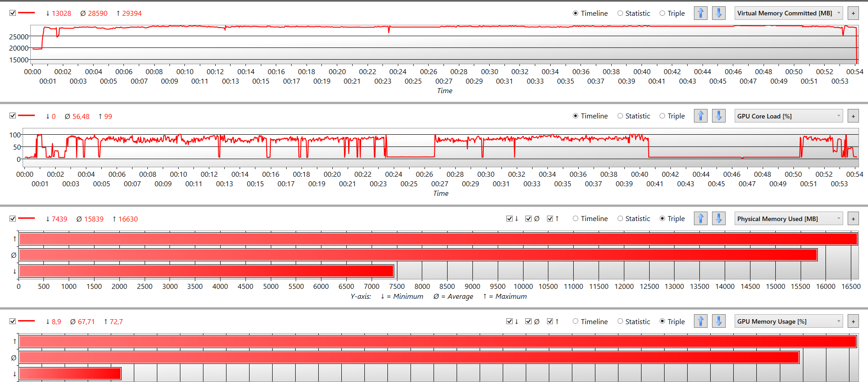
Task: Toggle average bar checkbox for GPU Memory Usage
Action: 528,321
